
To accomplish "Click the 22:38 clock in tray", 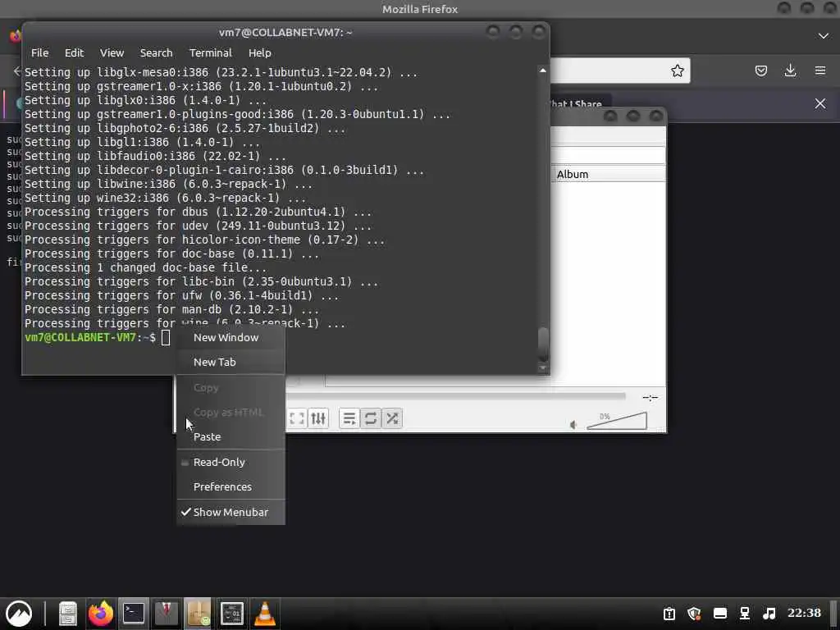I will pyautogui.click(x=804, y=613).
